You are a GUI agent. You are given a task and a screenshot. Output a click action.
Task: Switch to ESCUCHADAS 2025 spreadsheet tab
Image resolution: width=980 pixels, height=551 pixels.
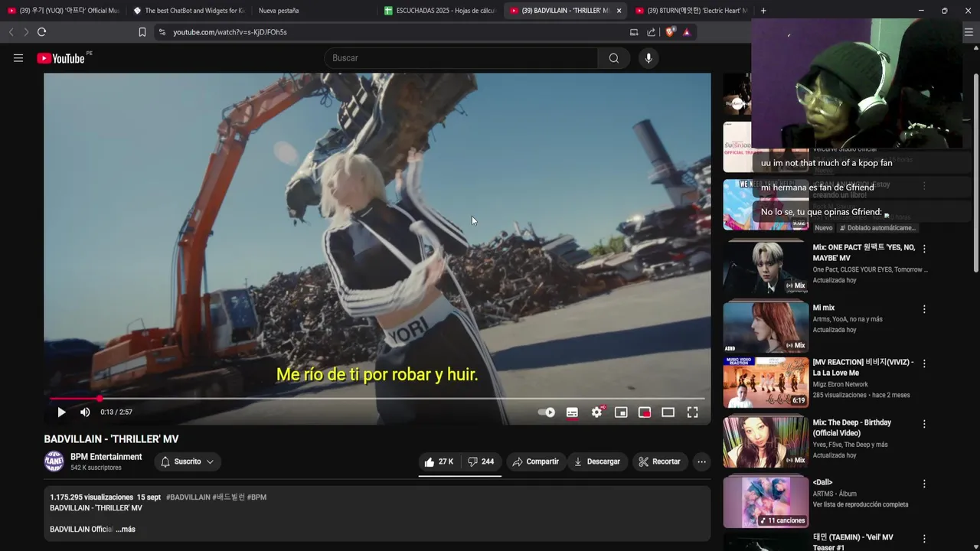(440, 11)
